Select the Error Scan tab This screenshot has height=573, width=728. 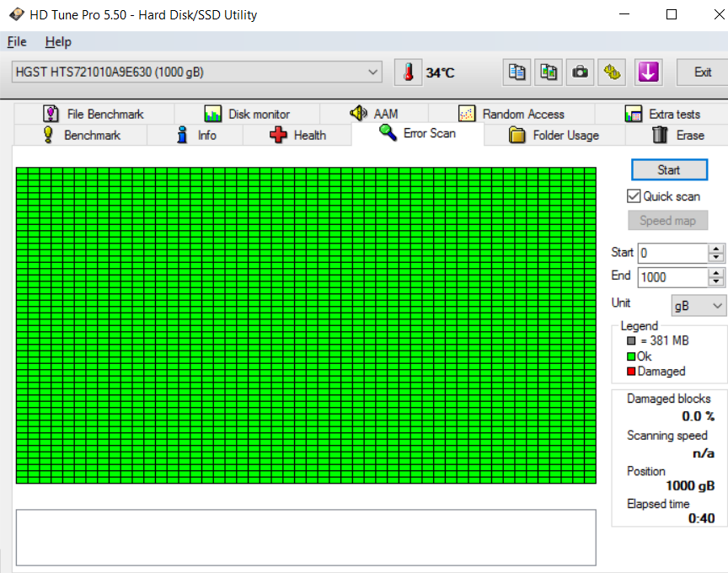pos(417,134)
